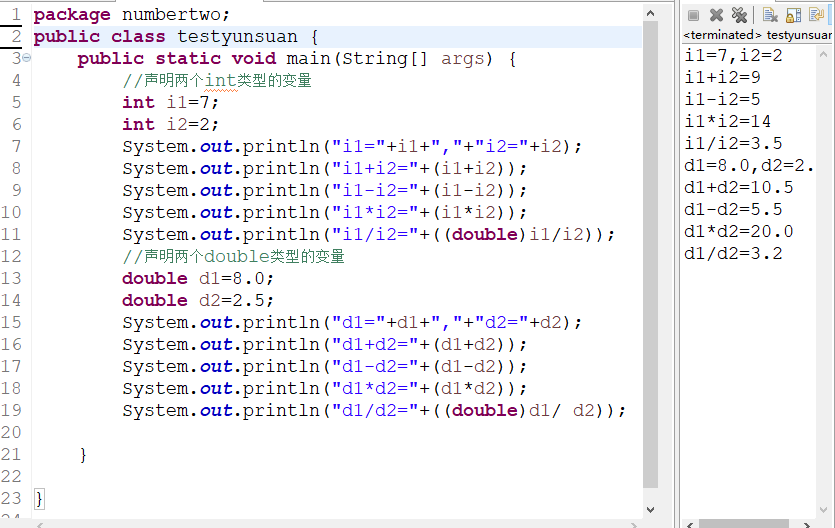This screenshot has height=528, width=835.
Task: Click class name "testyunsuan" on line 2
Action: [237, 37]
